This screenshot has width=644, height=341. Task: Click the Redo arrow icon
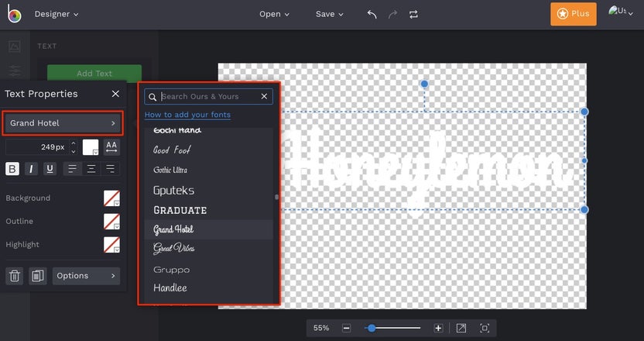pos(392,15)
